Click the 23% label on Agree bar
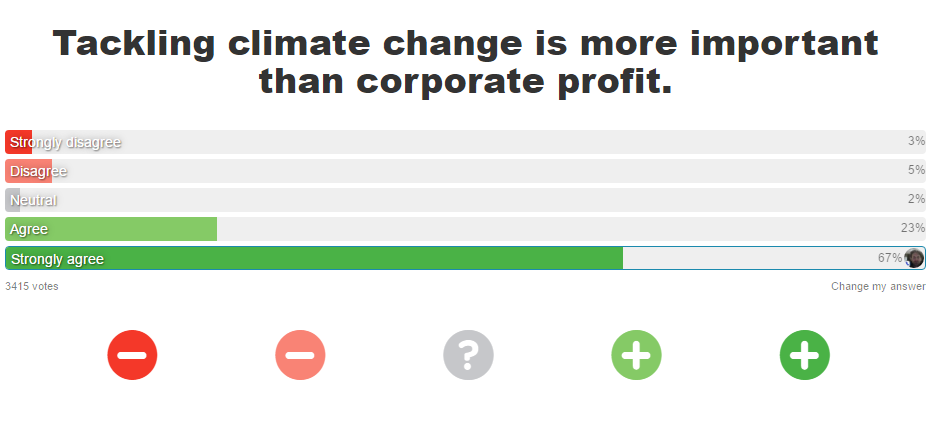The width and height of the screenshot is (937, 446). (x=912, y=228)
